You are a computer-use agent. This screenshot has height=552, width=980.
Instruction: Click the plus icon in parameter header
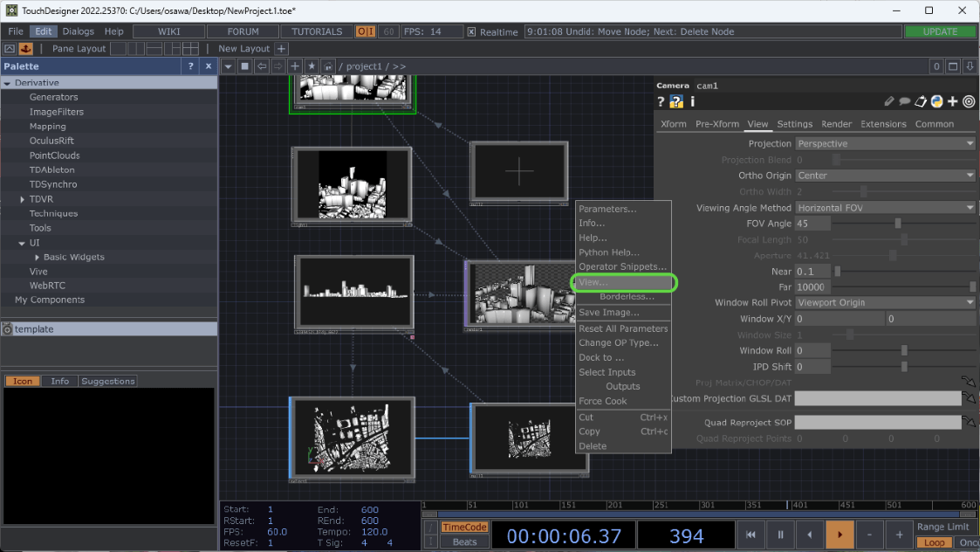952,101
